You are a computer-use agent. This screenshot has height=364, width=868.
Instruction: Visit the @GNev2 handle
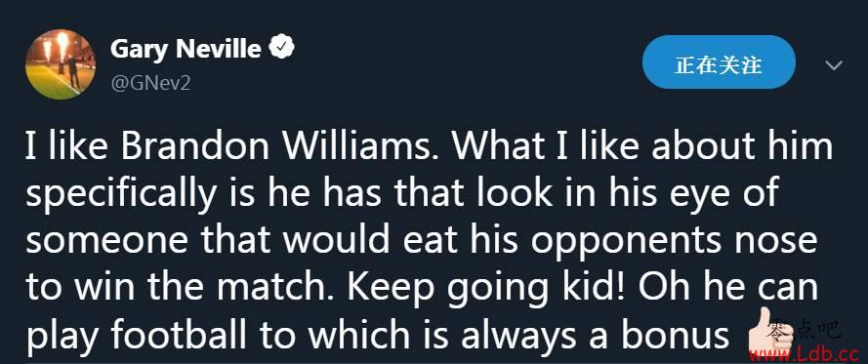[150, 83]
